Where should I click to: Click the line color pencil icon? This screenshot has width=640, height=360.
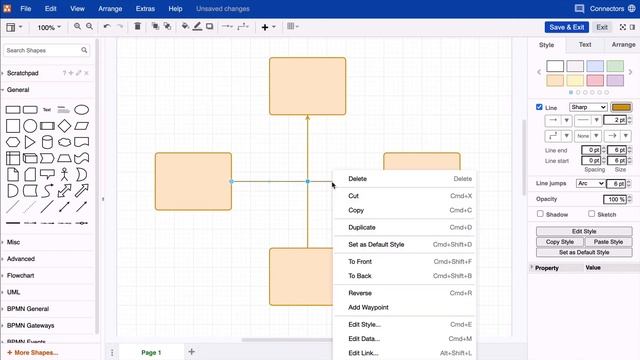pyautogui.click(x=197, y=27)
